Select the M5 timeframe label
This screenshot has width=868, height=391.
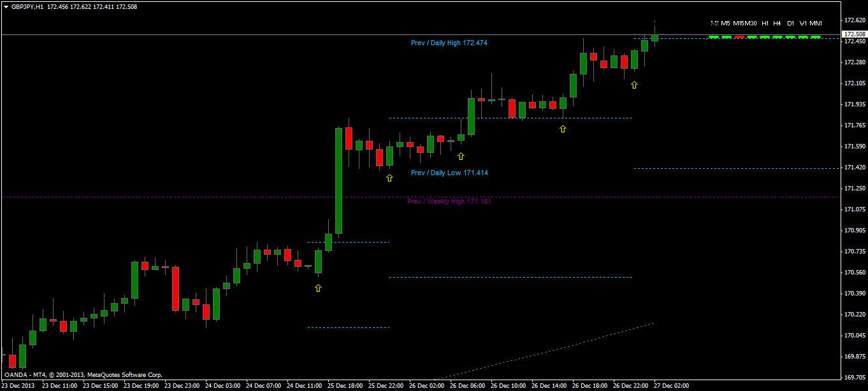[726, 23]
